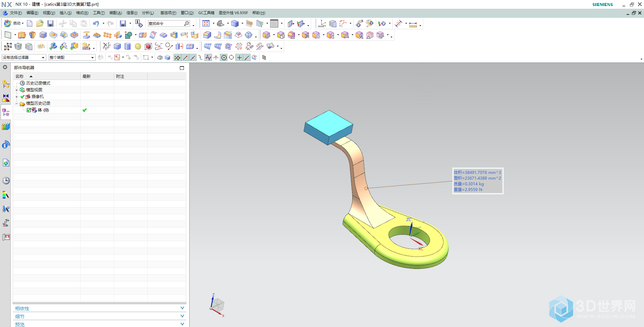644x327 pixels.
Task: Click the Delete Face icon
Action: (x=305, y=35)
